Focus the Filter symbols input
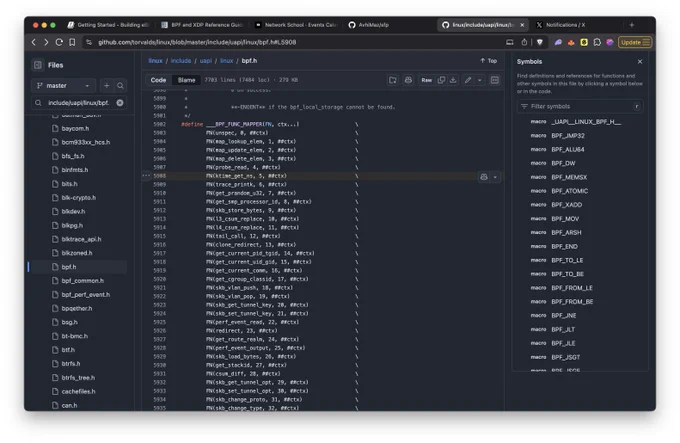This screenshot has width=680, height=443. point(579,107)
